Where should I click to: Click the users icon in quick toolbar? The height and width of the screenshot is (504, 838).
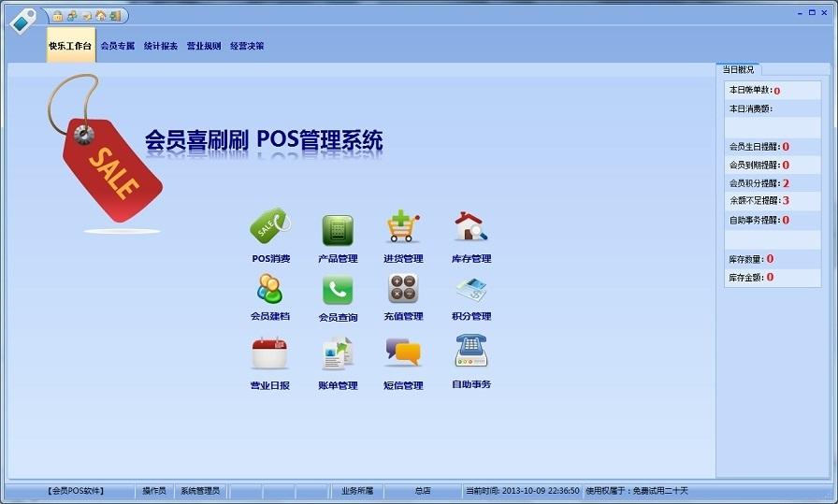[72, 16]
